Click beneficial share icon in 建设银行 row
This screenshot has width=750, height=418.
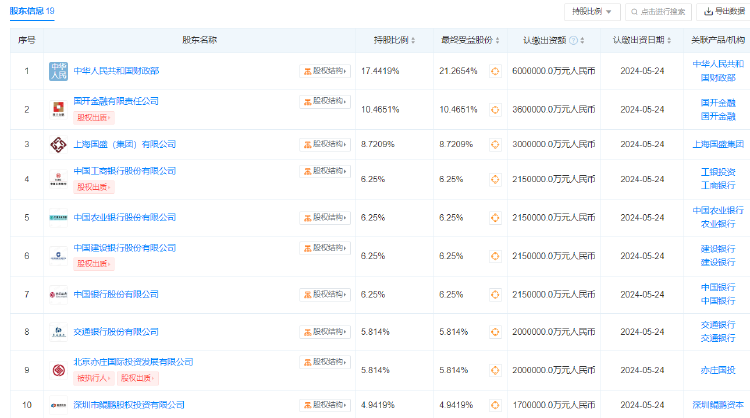[495, 256]
